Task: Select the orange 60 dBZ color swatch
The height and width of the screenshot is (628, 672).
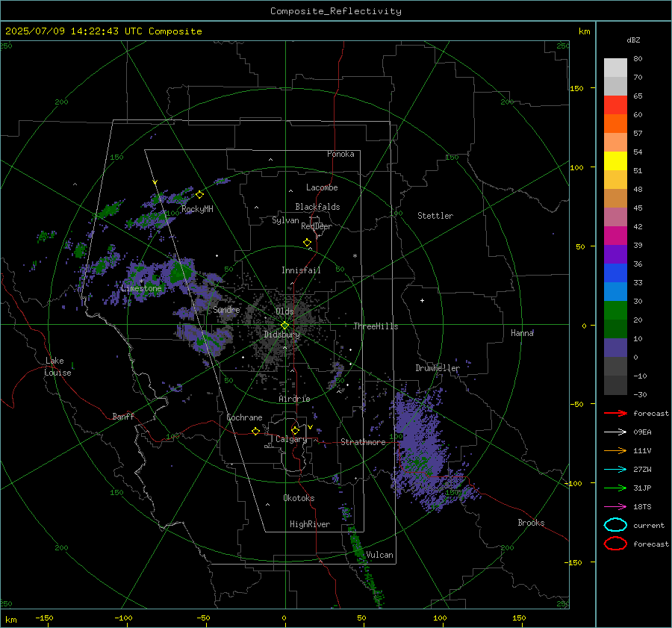Action: click(615, 123)
